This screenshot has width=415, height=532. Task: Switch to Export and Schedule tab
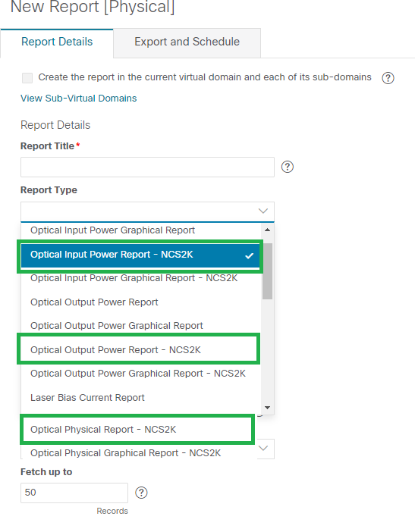click(x=187, y=42)
